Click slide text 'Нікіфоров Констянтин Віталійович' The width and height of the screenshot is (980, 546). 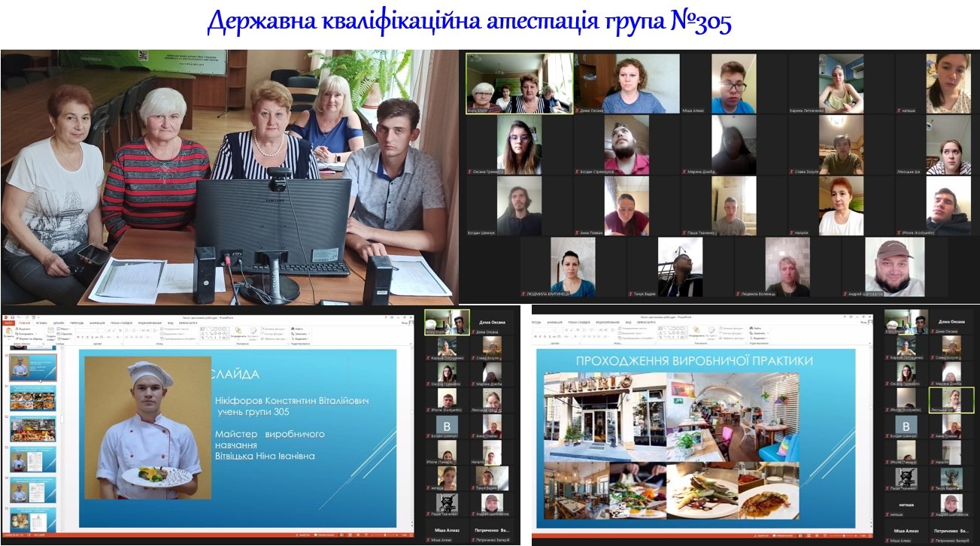[292, 401]
